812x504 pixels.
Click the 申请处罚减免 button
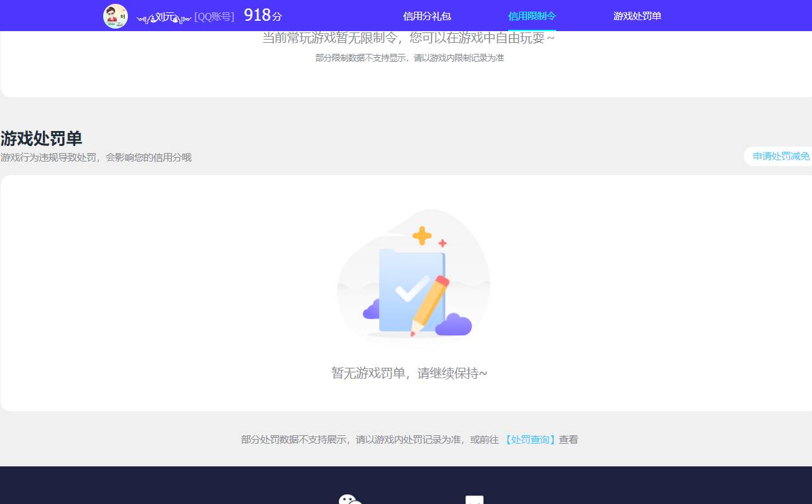coord(781,156)
